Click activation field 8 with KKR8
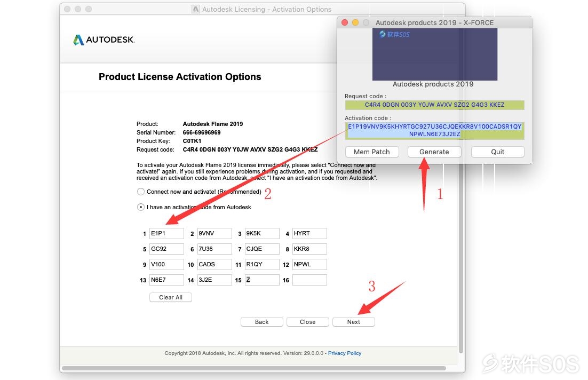The width and height of the screenshot is (588, 380). pos(310,249)
